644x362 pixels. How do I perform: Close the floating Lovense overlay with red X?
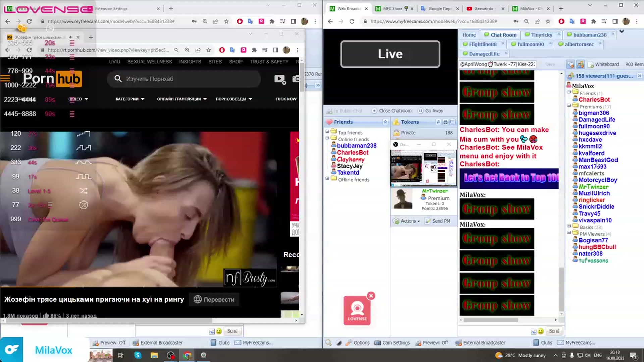pyautogui.click(x=371, y=296)
